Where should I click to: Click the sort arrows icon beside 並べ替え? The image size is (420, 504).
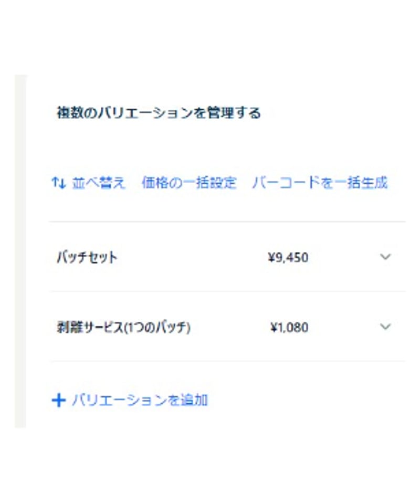58,182
